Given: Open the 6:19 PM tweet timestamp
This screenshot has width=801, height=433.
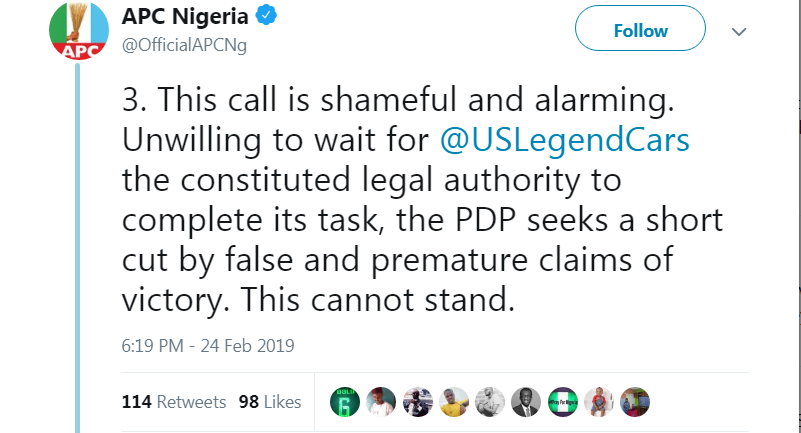Looking at the screenshot, I should pos(208,346).
